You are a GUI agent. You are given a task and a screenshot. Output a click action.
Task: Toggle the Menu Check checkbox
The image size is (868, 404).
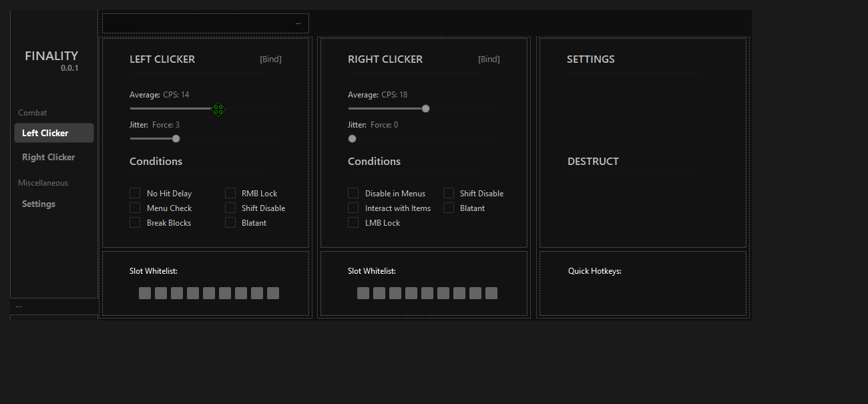coord(135,208)
